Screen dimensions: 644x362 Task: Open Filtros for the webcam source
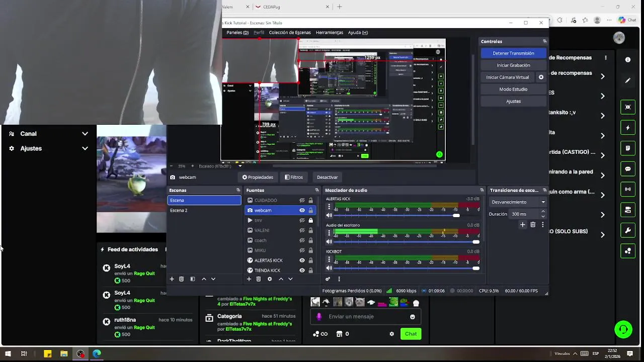[x=294, y=177]
